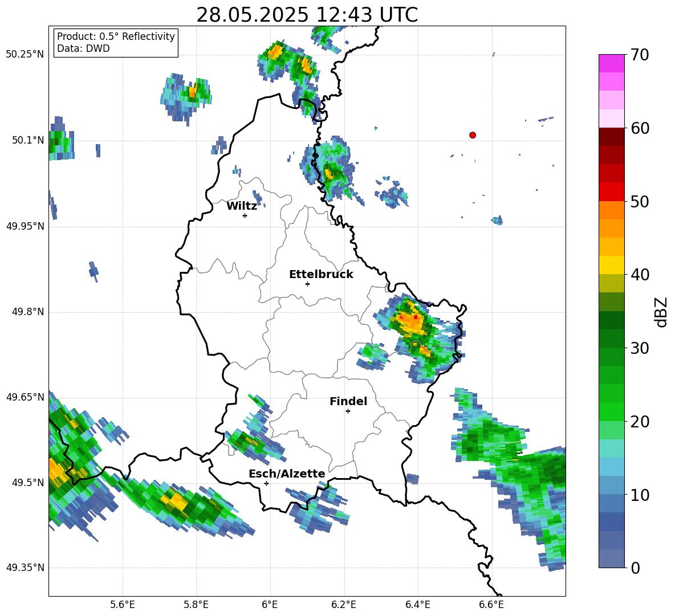
Task: Click the 50.25°N latitude label
Action: click(x=25, y=55)
